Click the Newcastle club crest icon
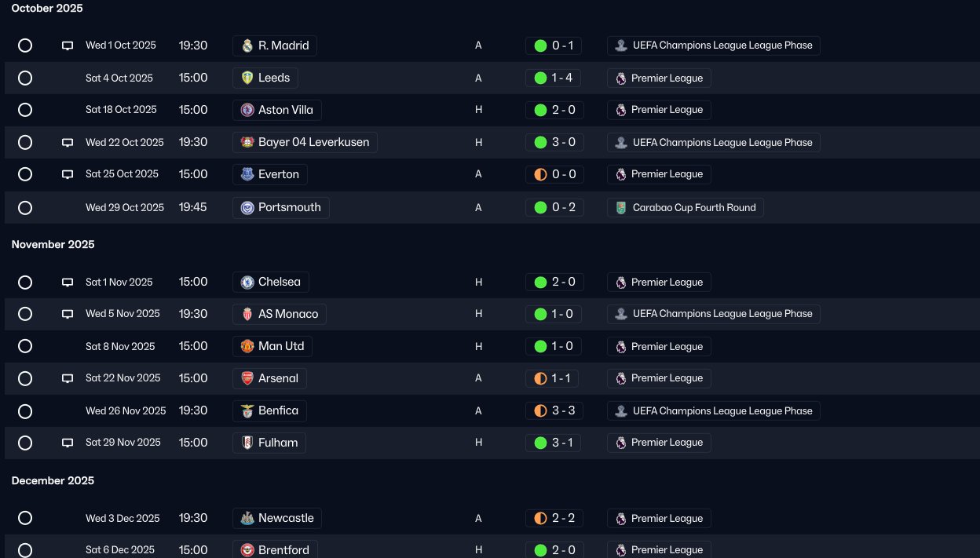The image size is (980, 558). click(247, 518)
